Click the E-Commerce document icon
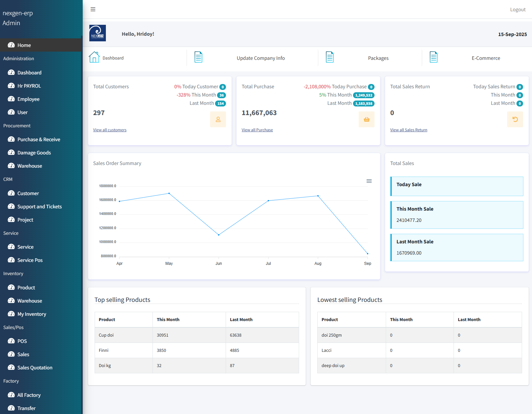Screen dimensions: 532x414 (x=434, y=57)
